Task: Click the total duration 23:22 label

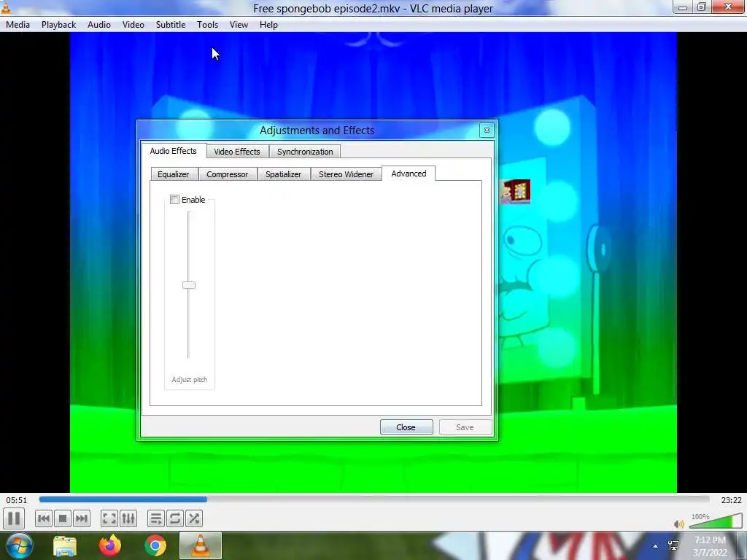Action: click(731, 500)
